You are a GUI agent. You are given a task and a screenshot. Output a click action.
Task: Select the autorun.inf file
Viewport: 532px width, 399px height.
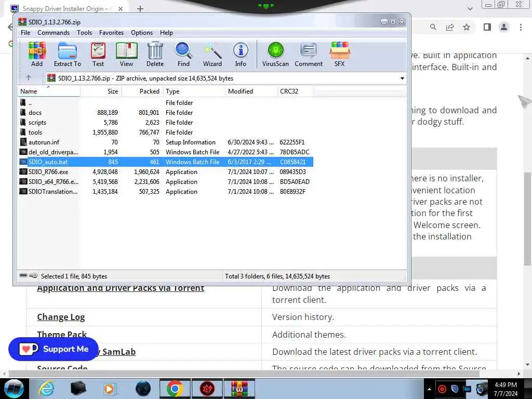pyautogui.click(x=166, y=142)
